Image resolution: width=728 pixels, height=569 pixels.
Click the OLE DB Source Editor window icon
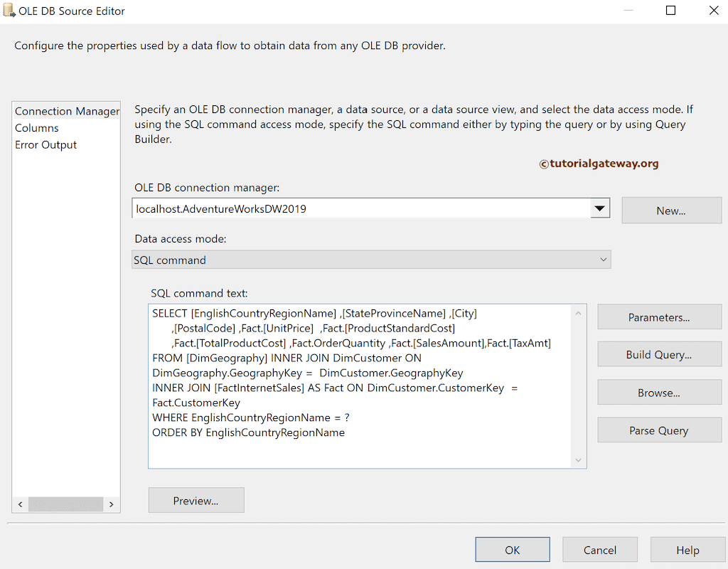[x=10, y=11]
